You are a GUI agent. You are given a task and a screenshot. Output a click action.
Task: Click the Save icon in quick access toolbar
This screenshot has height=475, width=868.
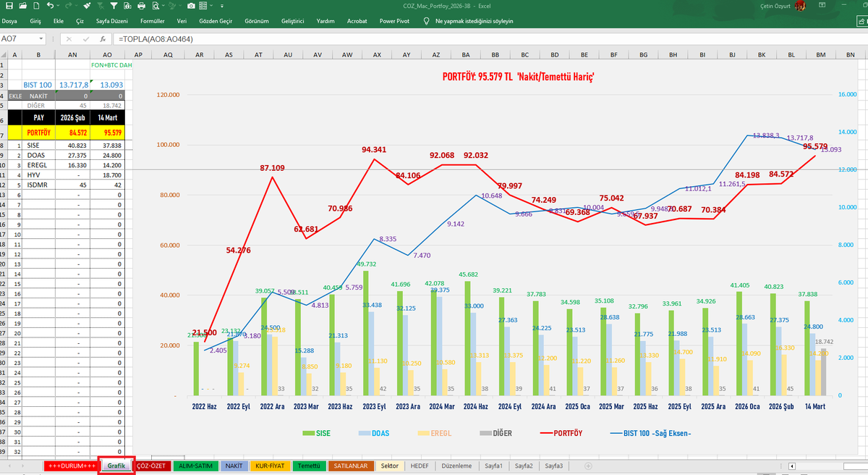[9, 6]
